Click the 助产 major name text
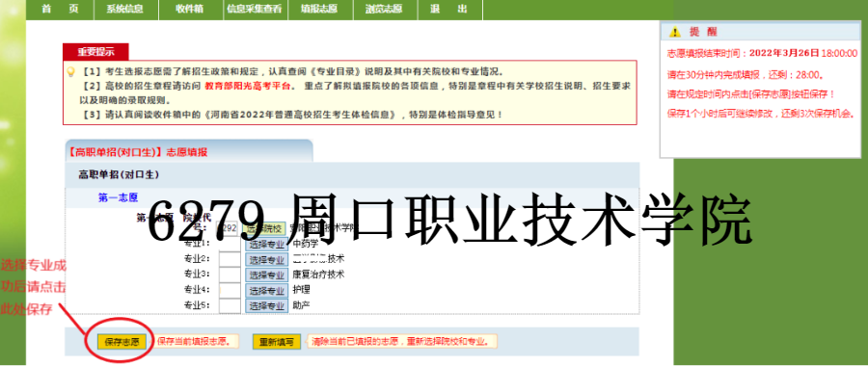This screenshot has height=366, width=868. click(x=301, y=305)
